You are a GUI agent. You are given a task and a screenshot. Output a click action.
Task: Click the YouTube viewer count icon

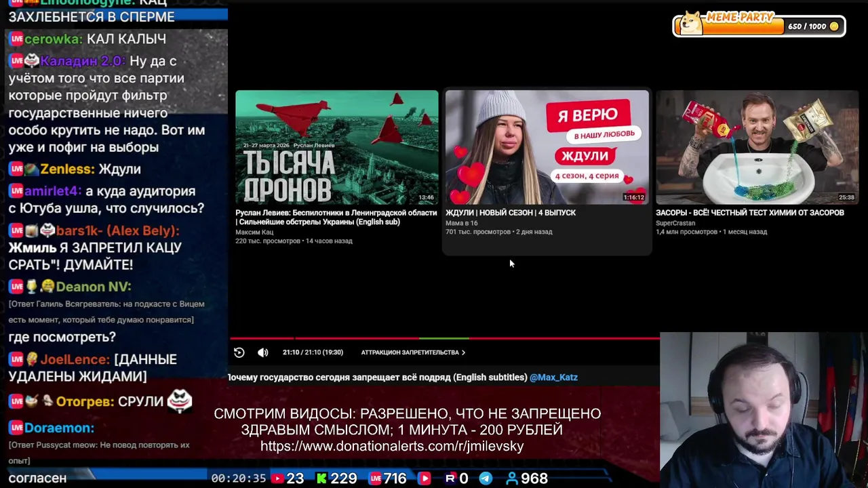point(277,479)
